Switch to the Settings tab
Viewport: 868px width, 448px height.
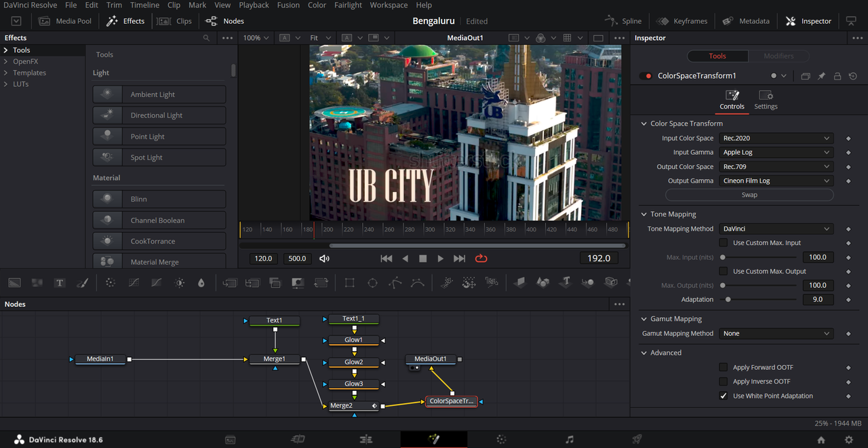(766, 100)
